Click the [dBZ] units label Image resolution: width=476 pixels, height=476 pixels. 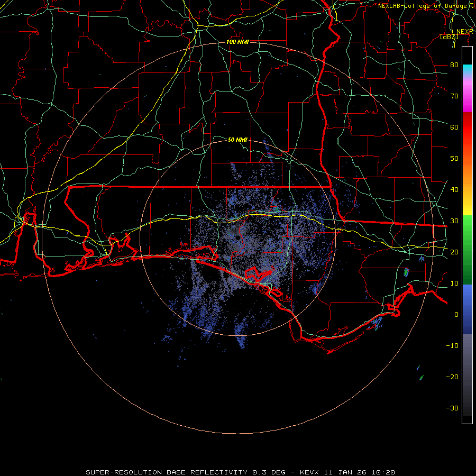449,37
